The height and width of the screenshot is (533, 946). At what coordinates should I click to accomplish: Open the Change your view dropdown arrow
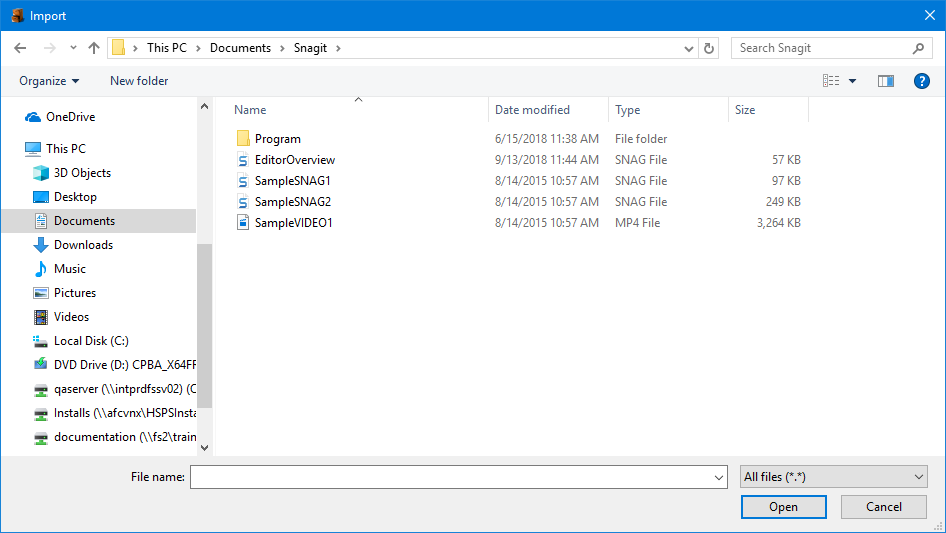pos(852,81)
